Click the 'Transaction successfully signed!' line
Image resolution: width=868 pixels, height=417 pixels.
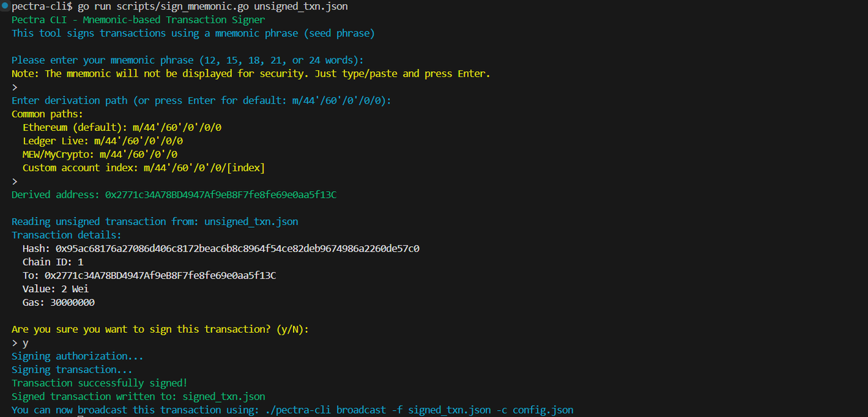(100, 383)
